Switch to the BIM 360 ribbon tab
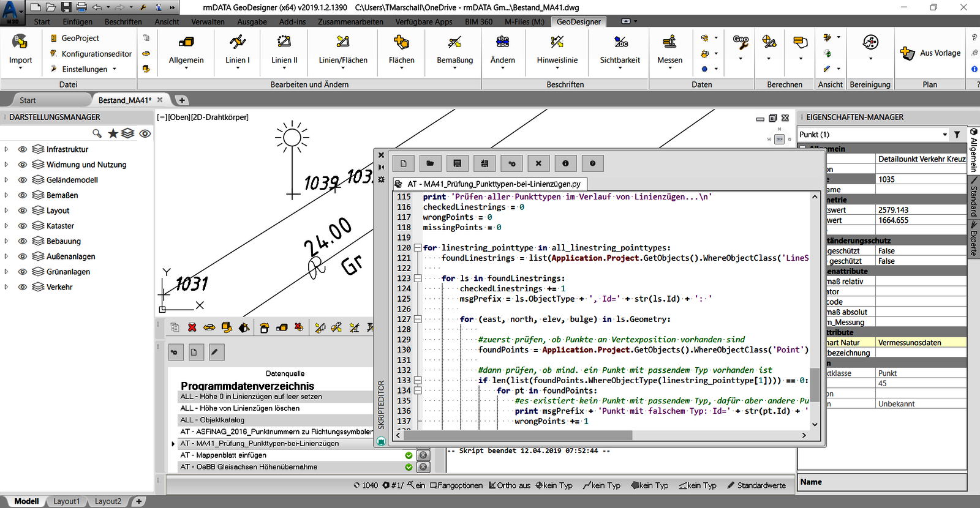This screenshot has height=508, width=980. 478,21
